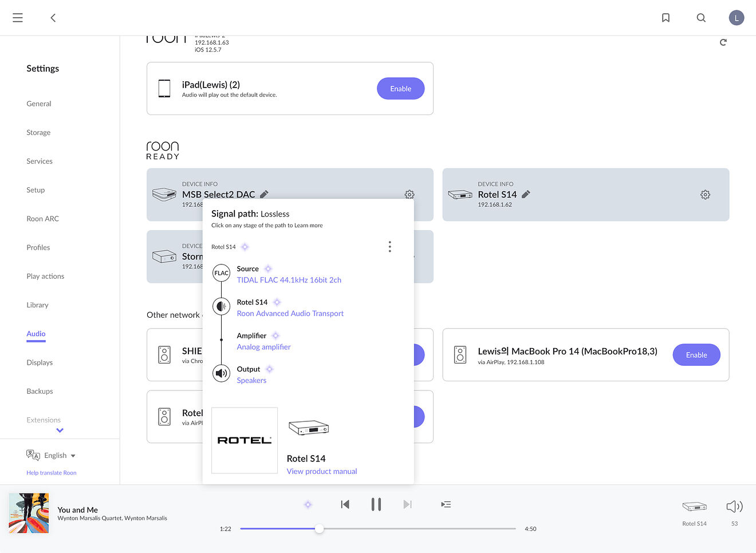
Task: Click the FLAC source stage icon
Action: (x=222, y=273)
